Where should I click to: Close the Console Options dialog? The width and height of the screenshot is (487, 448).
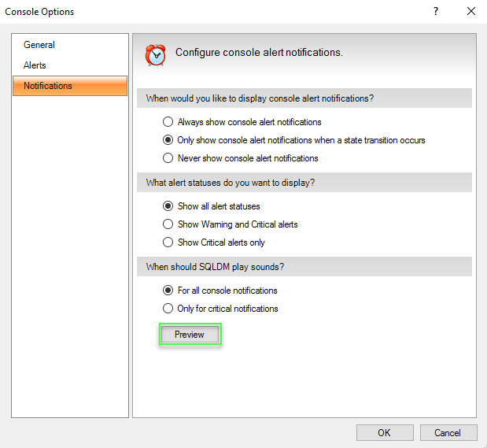pyautogui.click(x=470, y=12)
